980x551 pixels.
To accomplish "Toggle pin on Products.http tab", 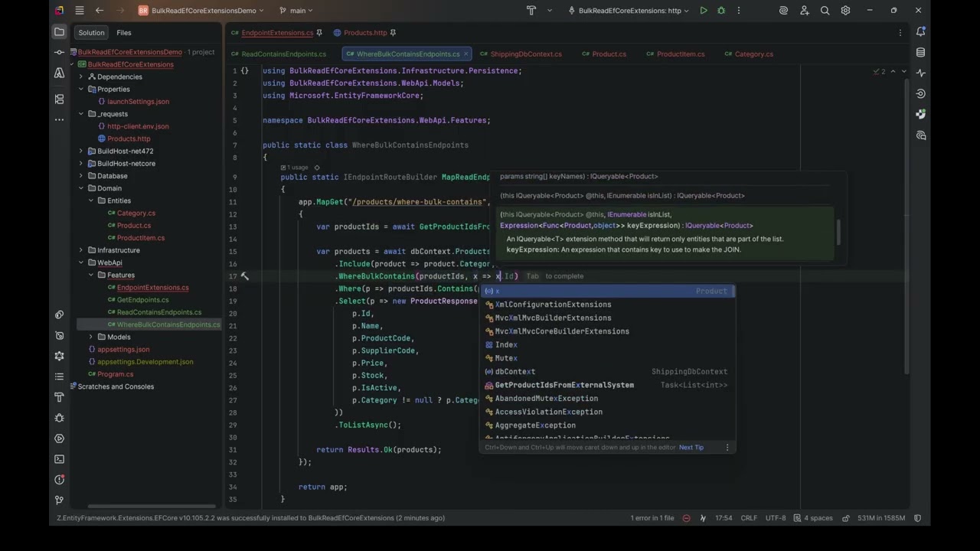I will point(393,33).
